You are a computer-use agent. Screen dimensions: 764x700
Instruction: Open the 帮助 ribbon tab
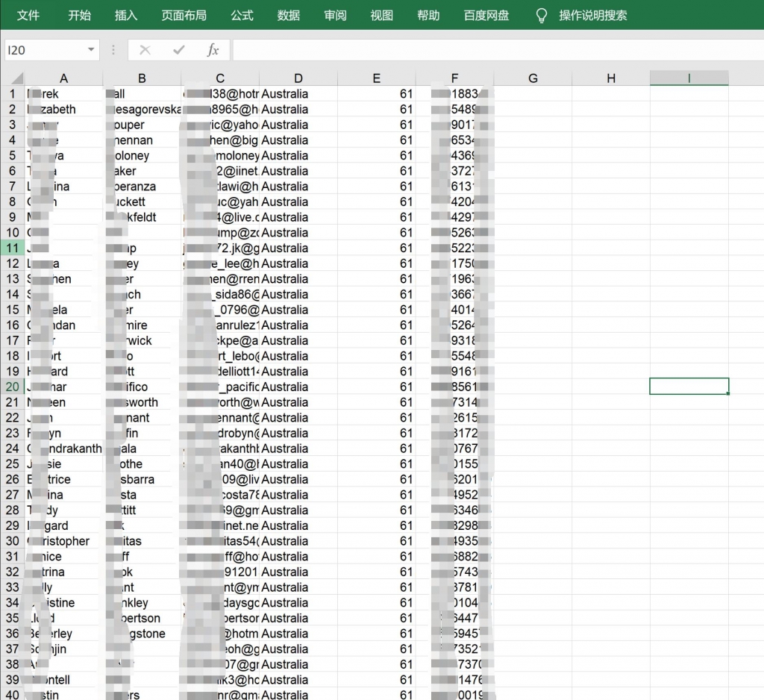428,16
